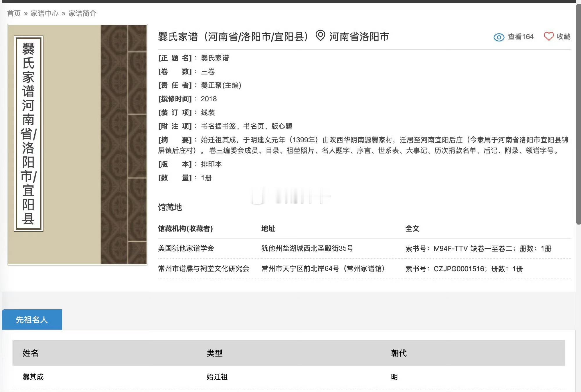Open the 首页 breadcrumb link
Image resolution: width=581 pixels, height=392 pixels.
coord(14,13)
